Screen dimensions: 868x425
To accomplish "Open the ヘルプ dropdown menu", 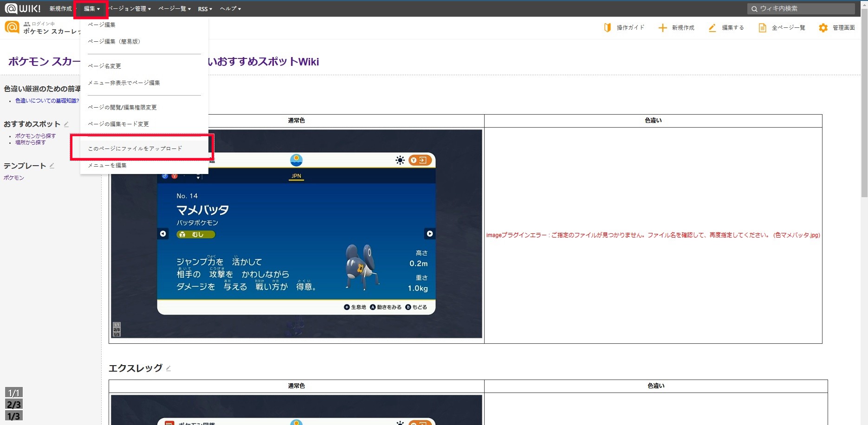I will click(230, 9).
